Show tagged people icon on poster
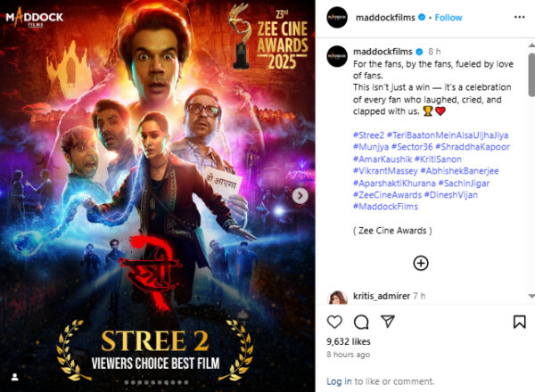Image resolution: width=535 pixels, height=392 pixels. (x=14, y=377)
